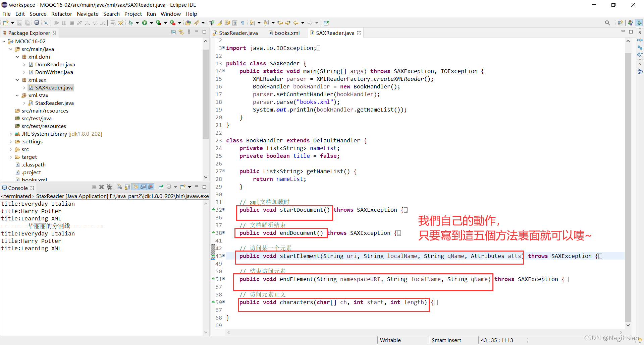This screenshot has height=345, width=644.
Task: Click the Coverage launch icon
Action: click(x=158, y=23)
